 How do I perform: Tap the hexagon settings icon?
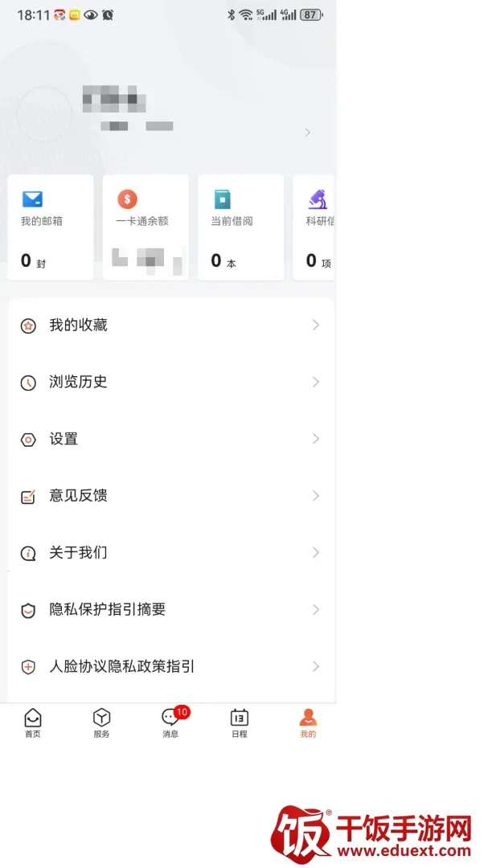pos(28,440)
